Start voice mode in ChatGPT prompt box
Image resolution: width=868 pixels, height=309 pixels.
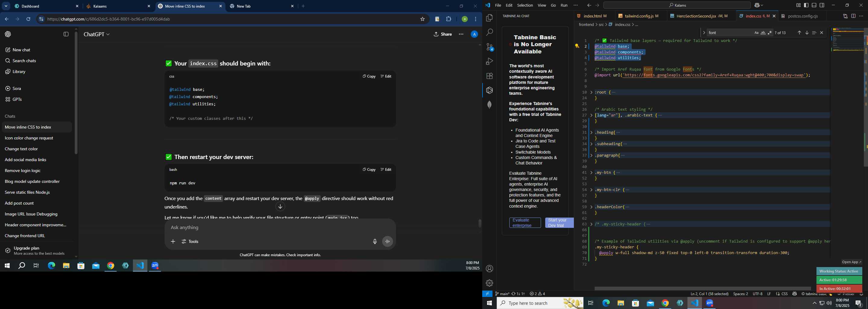tap(388, 241)
